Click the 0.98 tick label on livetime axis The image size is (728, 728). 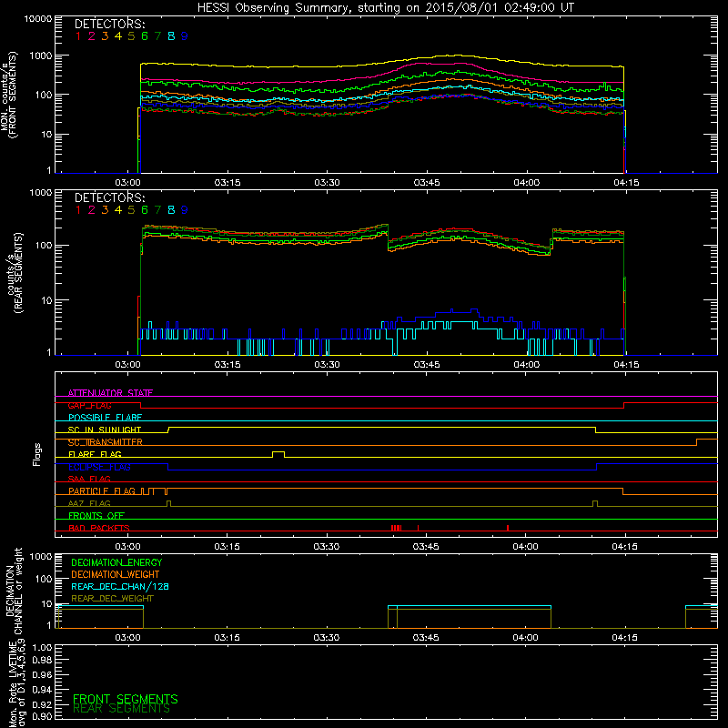tap(42, 660)
